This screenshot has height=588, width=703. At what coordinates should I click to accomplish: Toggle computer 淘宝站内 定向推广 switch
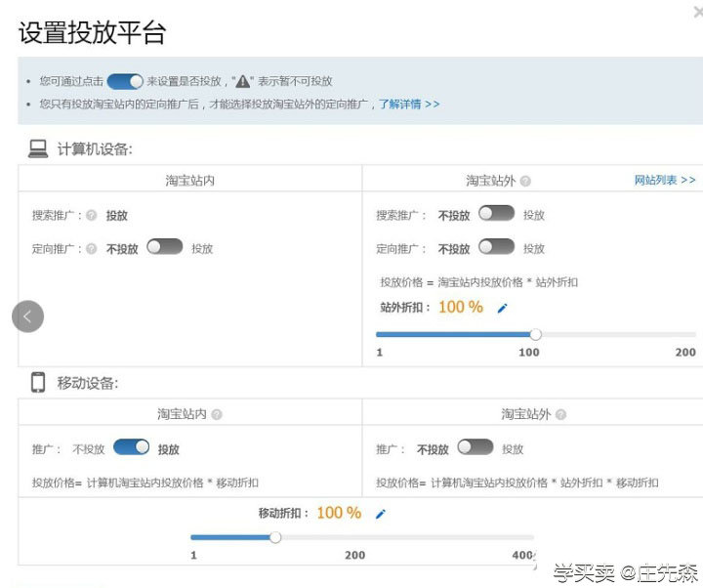[x=165, y=247]
